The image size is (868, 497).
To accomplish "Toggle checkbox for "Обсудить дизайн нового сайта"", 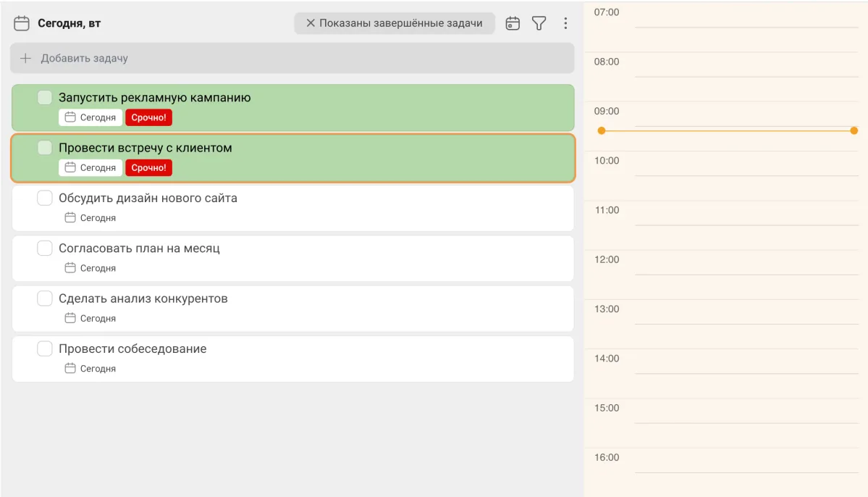I will coord(45,198).
